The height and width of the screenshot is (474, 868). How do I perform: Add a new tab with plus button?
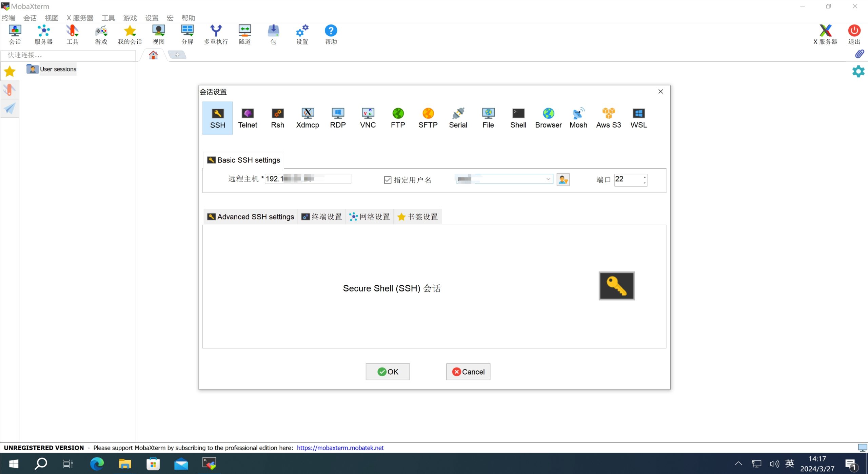(177, 55)
